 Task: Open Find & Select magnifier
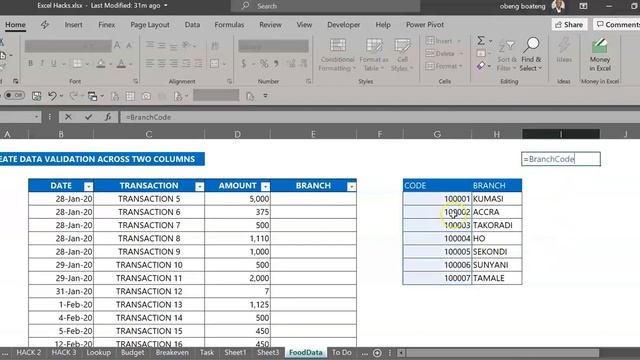[x=531, y=55]
